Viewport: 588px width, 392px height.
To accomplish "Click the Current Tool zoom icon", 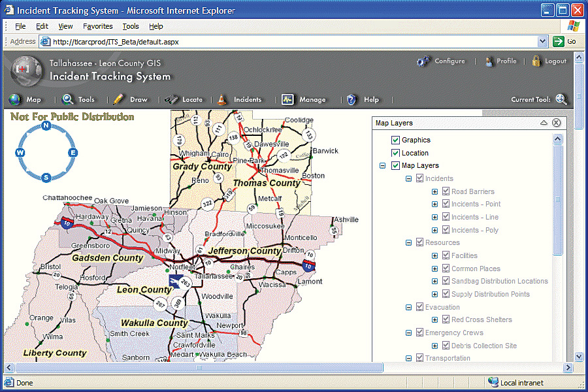I will point(561,99).
